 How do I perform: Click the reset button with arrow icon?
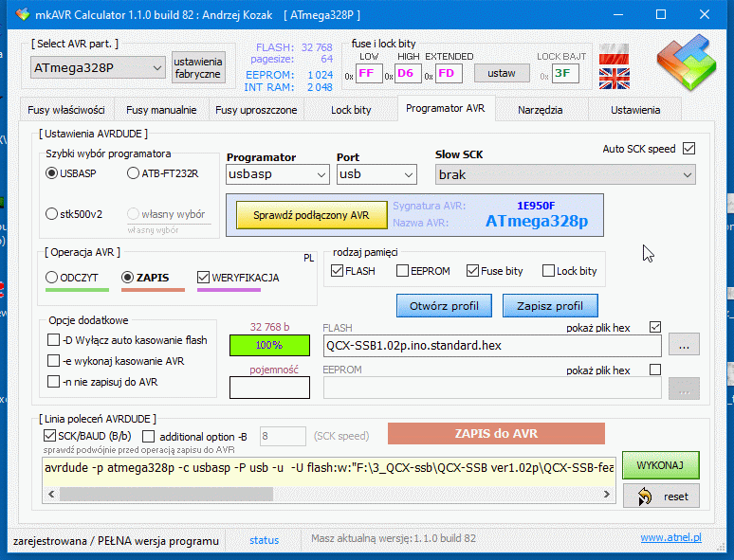pyautogui.click(x=661, y=496)
